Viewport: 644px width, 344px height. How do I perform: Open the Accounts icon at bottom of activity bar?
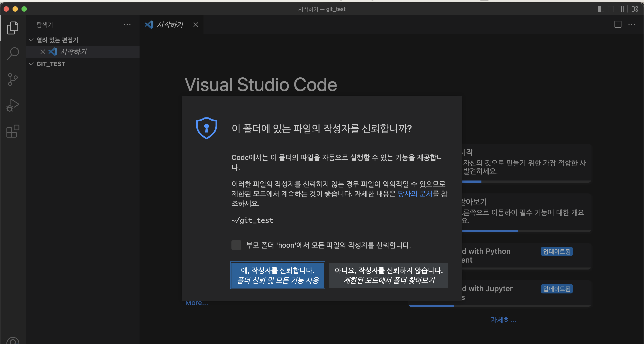[x=13, y=340]
